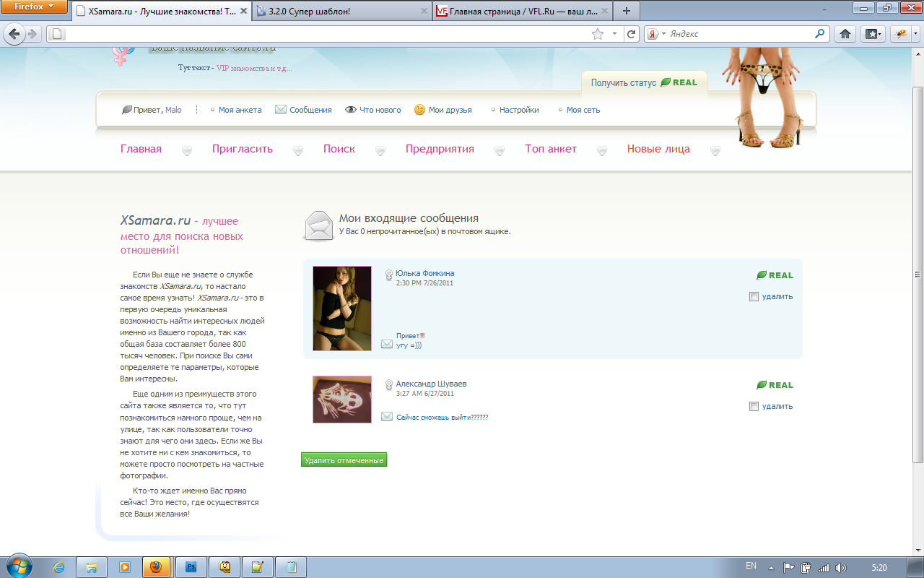Image resolution: width=924 pixels, height=578 pixels.
Task: Open Мои друзья link
Action: (450, 110)
